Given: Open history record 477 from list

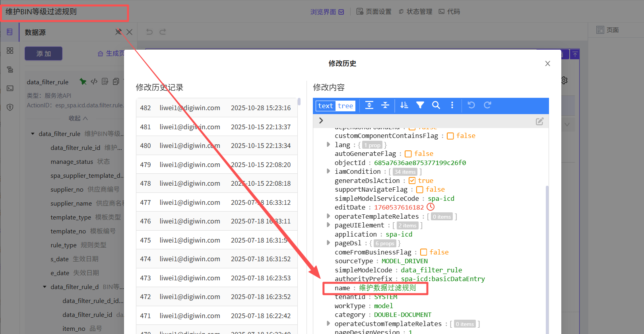Looking at the screenshot, I should pyautogui.click(x=216, y=202).
